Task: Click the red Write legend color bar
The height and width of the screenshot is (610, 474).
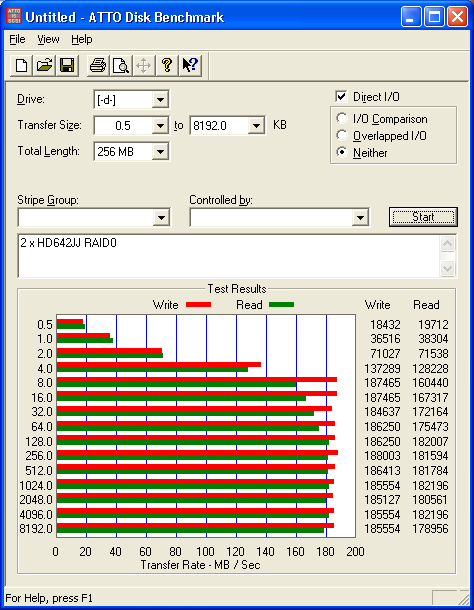Action: click(x=198, y=305)
